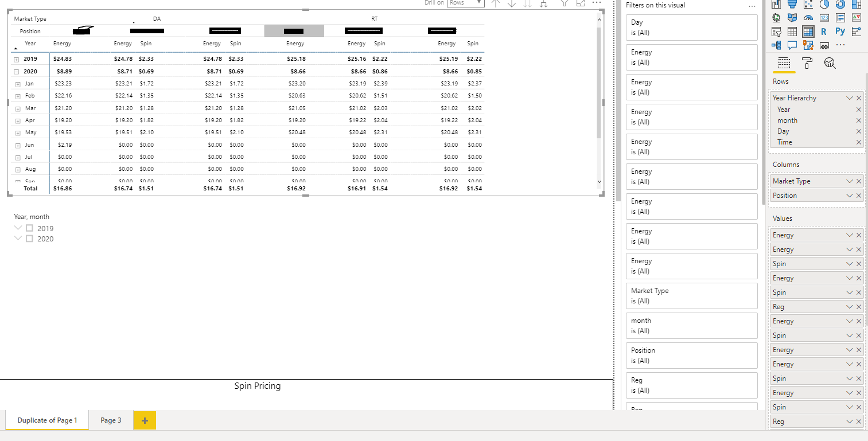Screen dimensions: 868x441
Task: Collapse the 2020 row in matrix
Action: point(17,72)
